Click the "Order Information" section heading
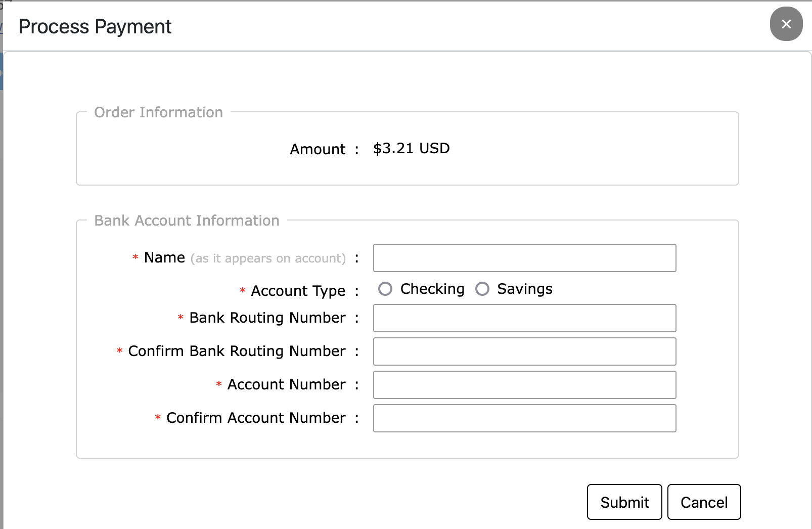This screenshot has height=529, width=812. [x=158, y=112]
